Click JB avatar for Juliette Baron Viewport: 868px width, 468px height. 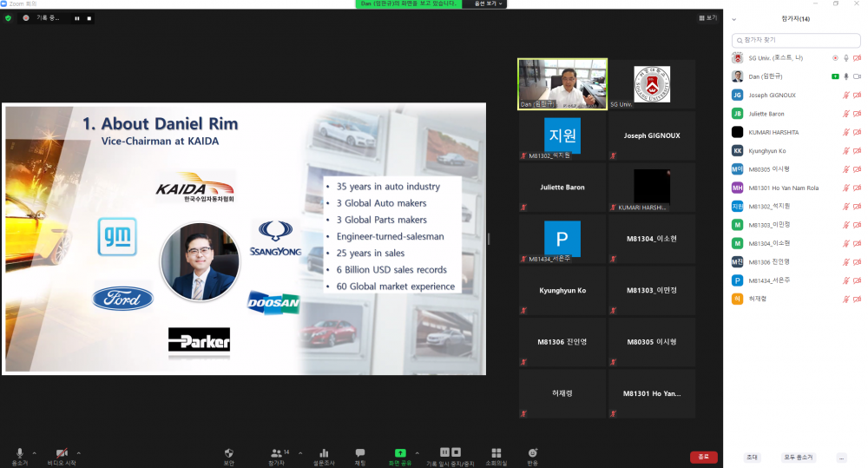[x=737, y=114]
